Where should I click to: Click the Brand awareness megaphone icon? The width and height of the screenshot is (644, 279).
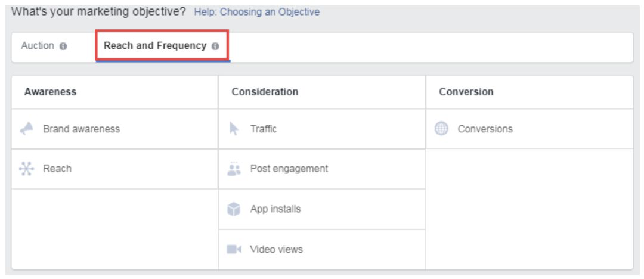pos(27,129)
